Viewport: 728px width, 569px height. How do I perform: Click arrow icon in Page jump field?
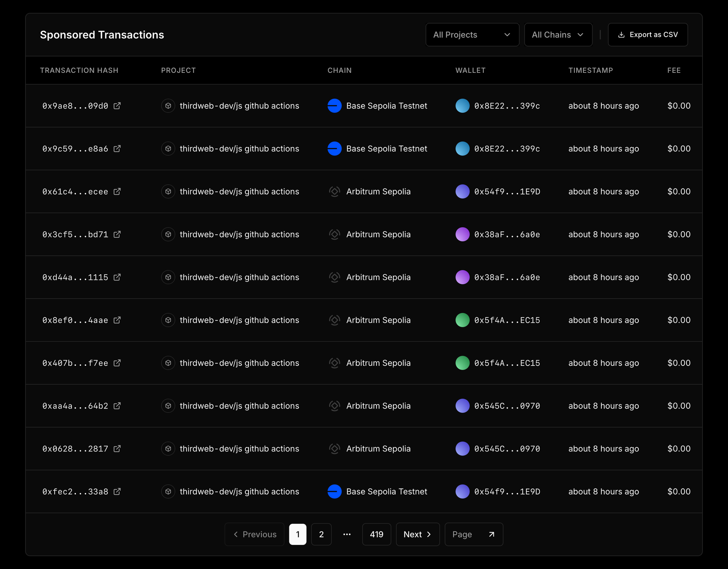click(491, 534)
